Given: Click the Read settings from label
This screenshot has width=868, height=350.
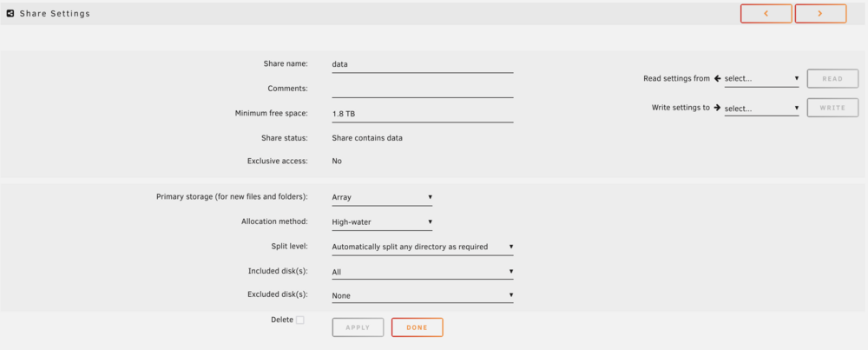Looking at the screenshot, I should [676, 79].
